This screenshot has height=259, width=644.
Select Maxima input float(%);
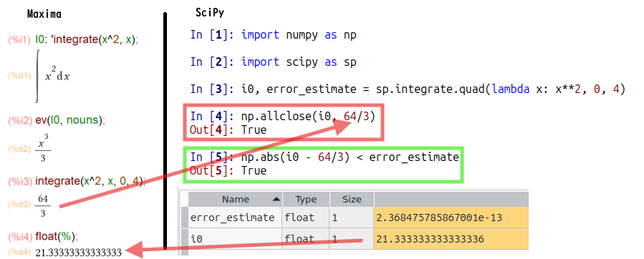[57, 236]
